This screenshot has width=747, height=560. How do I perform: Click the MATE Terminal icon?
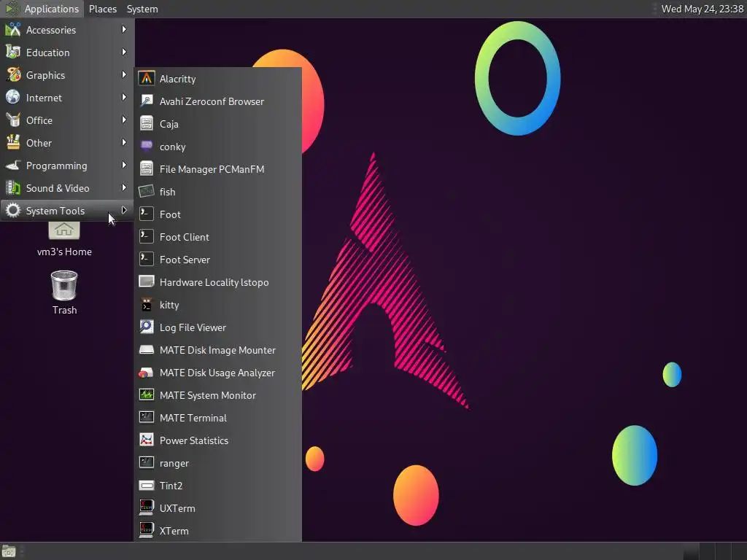point(146,417)
